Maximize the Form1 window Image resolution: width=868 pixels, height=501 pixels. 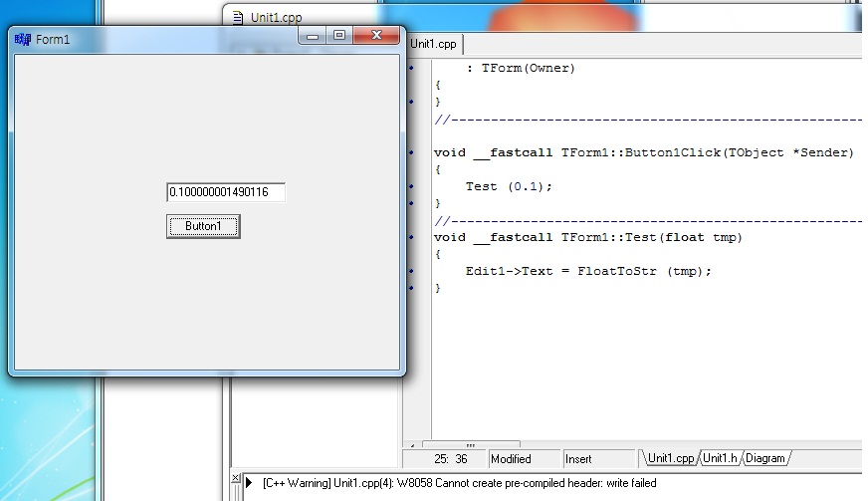[338, 36]
